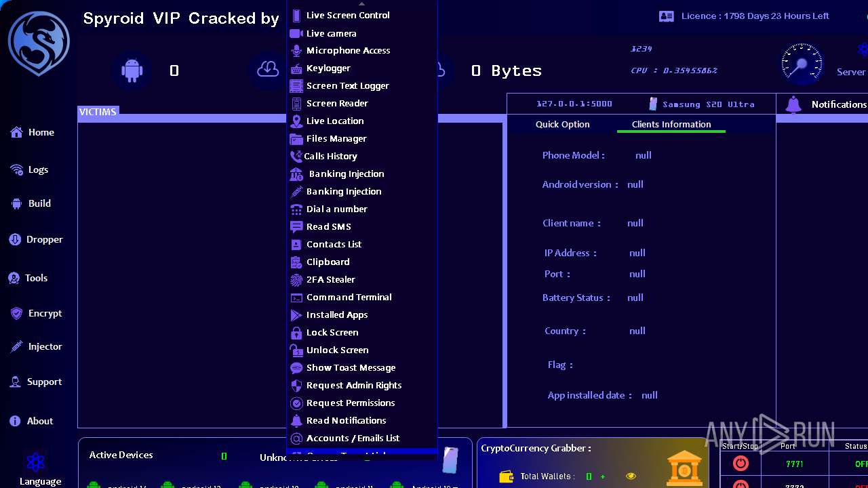Open the Dropper sidebar section
The width and height of the screenshot is (868, 488).
coord(37,239)
